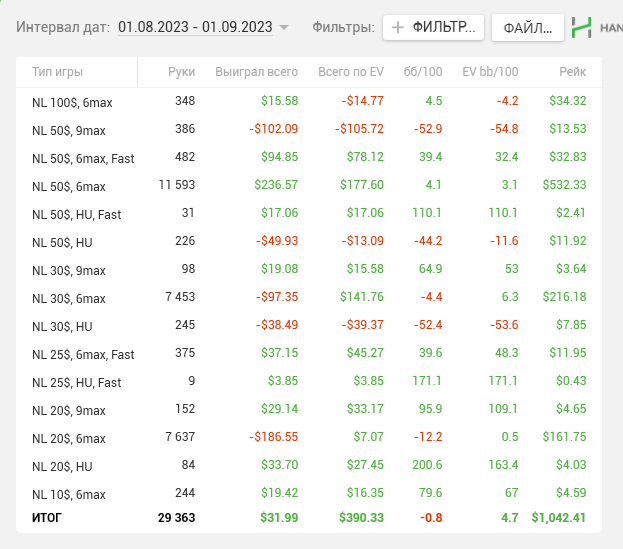Screen dimensions: 623x549
Task: Select the NL 50$, HU row label
Action: (x=62, y=243)
